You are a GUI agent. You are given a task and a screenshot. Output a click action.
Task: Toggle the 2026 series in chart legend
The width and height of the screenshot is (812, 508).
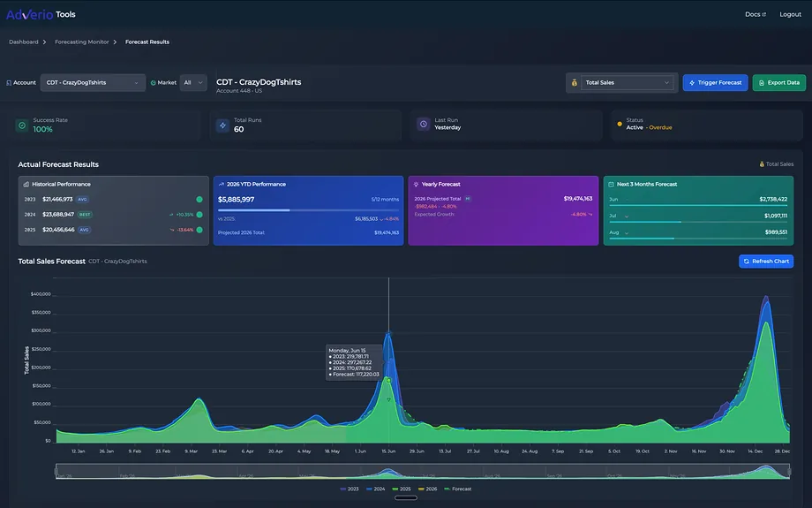428,489
